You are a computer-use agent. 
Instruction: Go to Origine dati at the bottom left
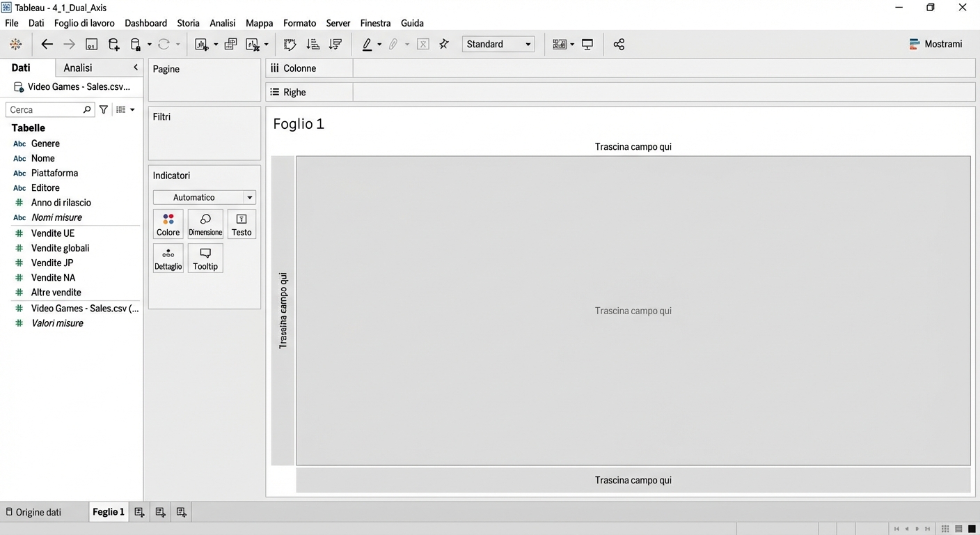(38, 512)
